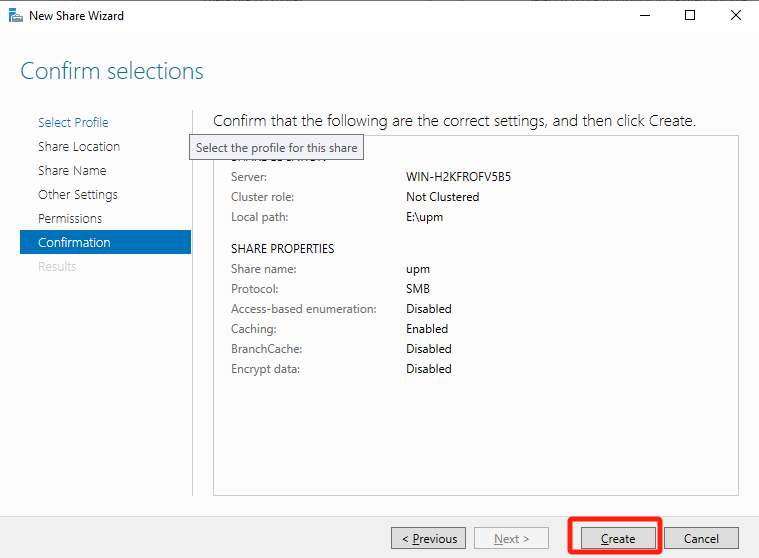The height and width of the screenshot is (558, 759).
Task: Click the disabled Next button
Action: 511,538
